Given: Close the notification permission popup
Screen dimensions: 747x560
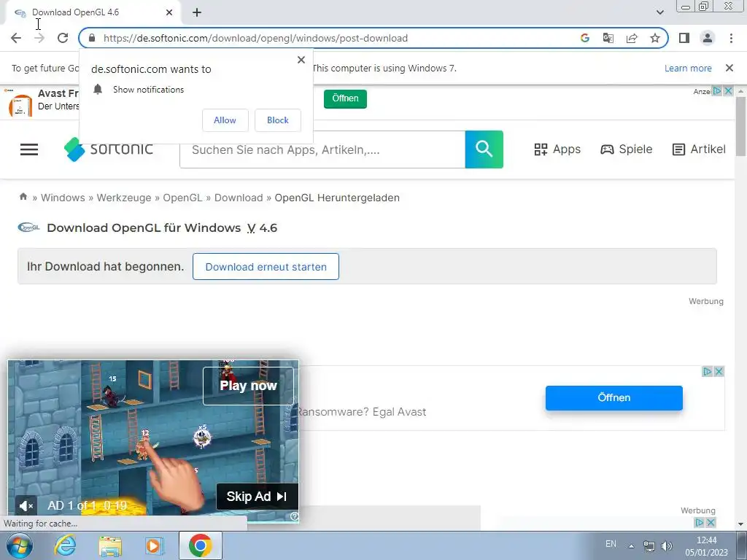Looking at the screenshot, I should pyautogui.click(x=301, y=60).
